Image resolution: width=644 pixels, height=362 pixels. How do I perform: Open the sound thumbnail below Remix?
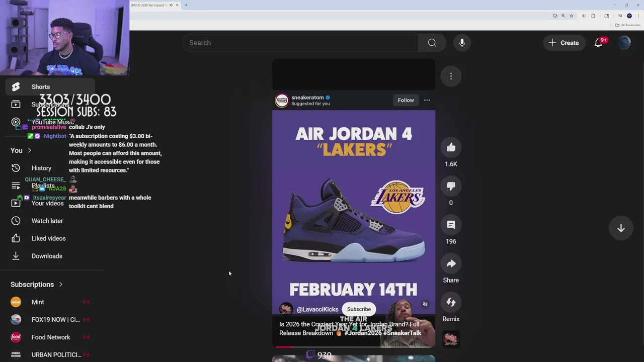451,339
